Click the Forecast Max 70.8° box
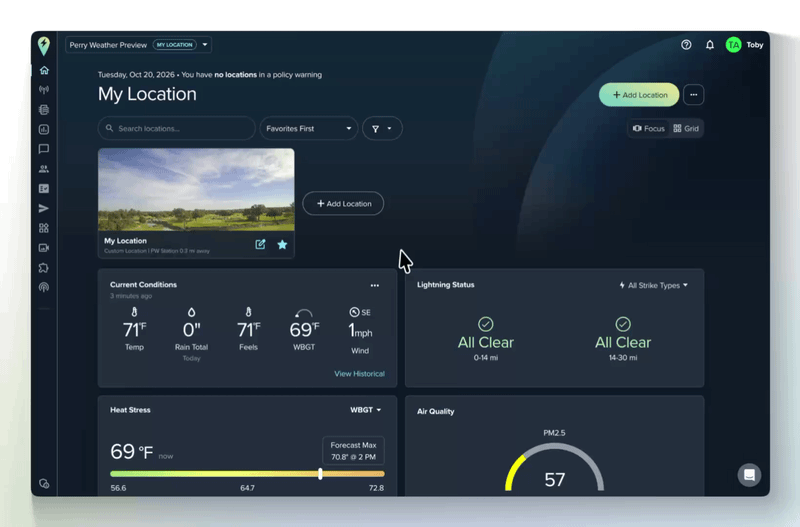800x527 pixels. coord(353,451)
